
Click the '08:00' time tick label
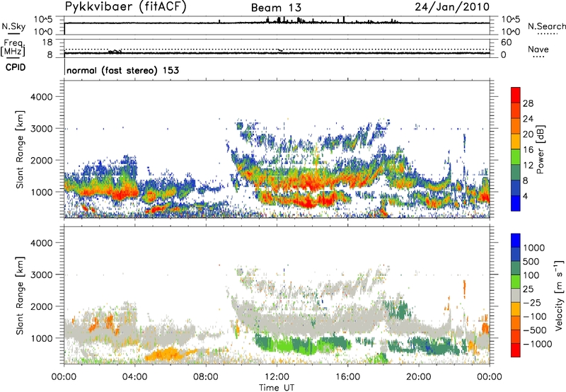coord(206,377)
